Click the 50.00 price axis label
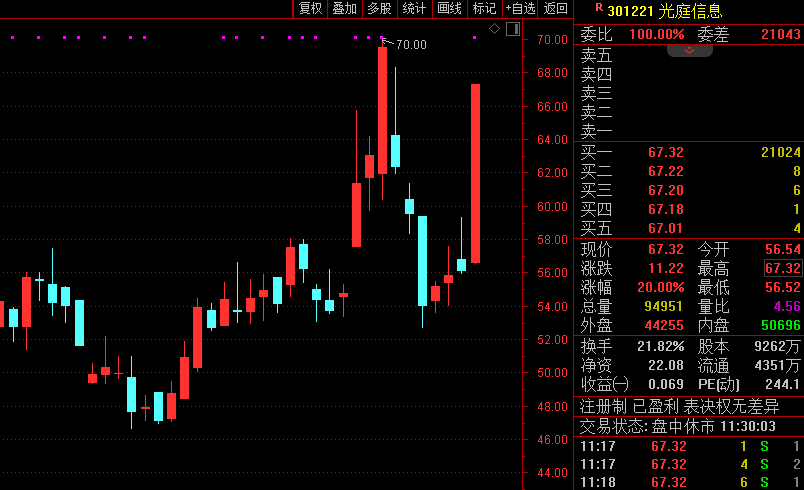804x490 pixels. [x=552, y=373]
